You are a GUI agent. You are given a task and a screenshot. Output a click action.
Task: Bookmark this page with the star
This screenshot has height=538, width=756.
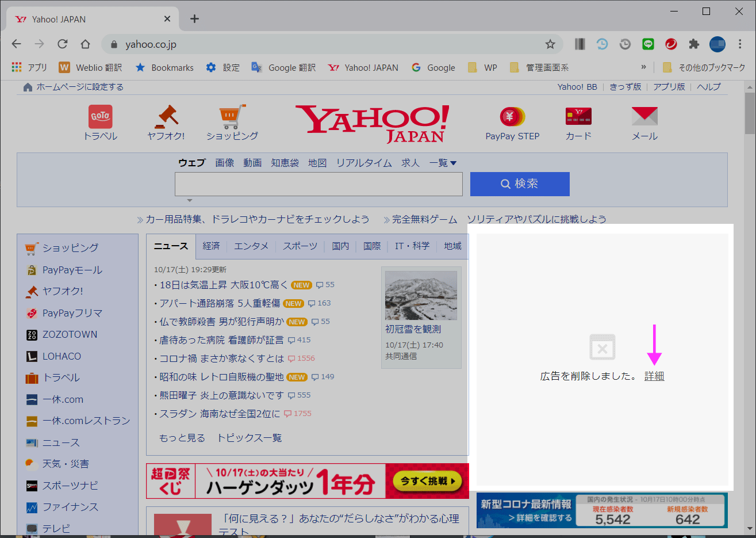tap(550, 44)
